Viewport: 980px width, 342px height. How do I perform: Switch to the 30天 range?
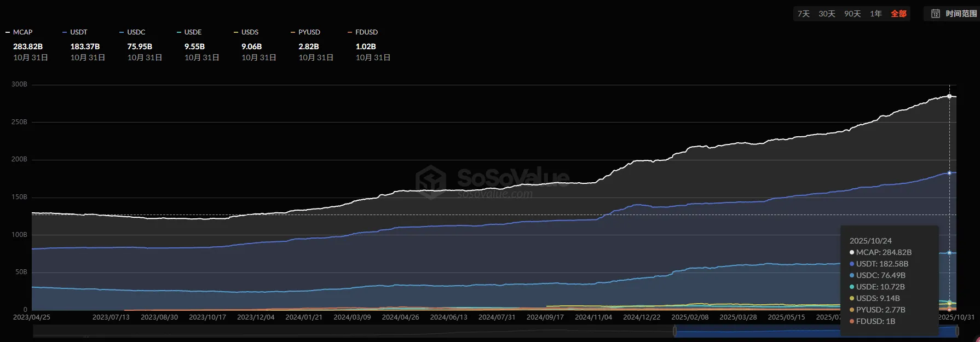click(x=827, y=14)
